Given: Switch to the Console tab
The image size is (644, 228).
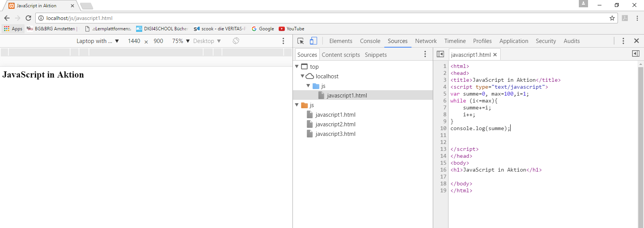Looking at the screenshot, I should [x=370, y=41].
